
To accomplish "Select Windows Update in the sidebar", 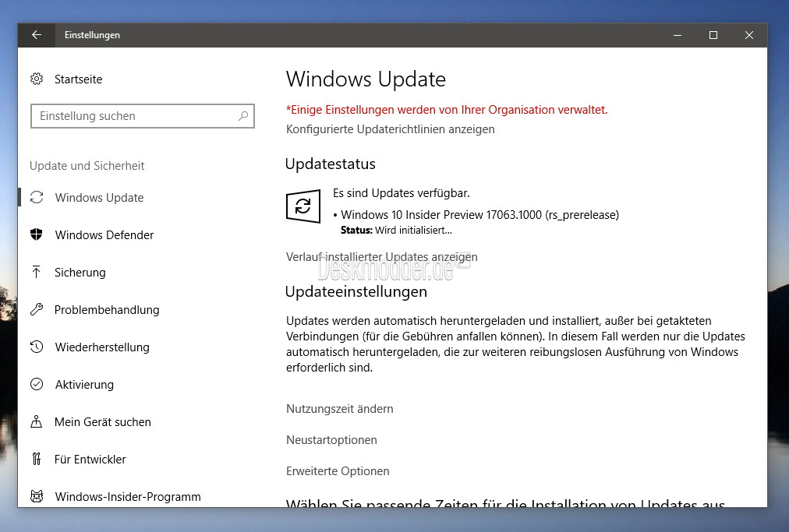I will [x=99, y=198].
